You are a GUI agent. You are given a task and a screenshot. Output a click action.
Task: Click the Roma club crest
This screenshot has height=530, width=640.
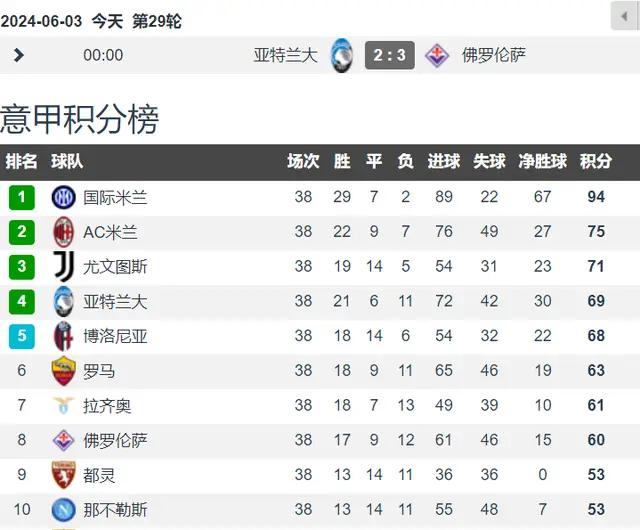[63, 371]
